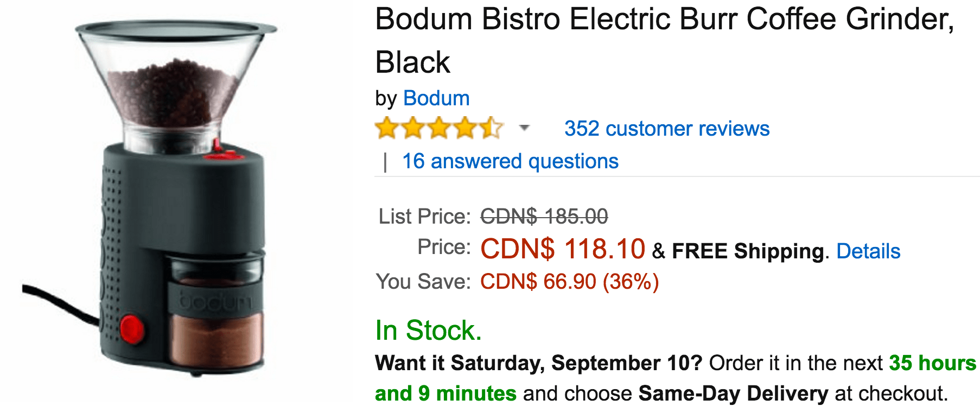Screen dimensions: 980x406
Task: Open the FREE Shipping Details link
Action: 868,251
